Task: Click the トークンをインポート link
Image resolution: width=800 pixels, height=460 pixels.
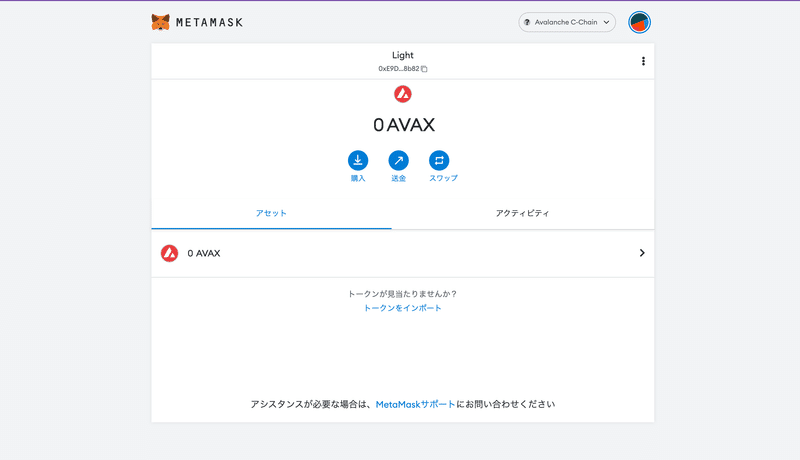Action: 402,308
